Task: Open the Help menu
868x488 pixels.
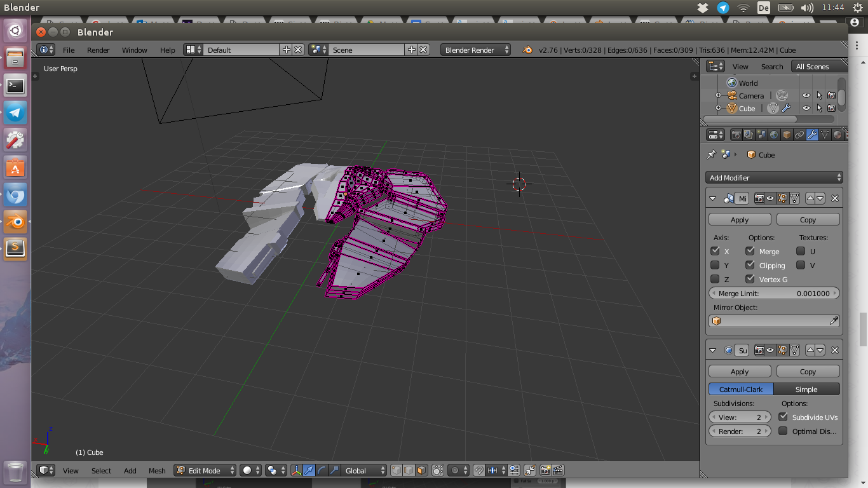Action: tap(167, 50)
